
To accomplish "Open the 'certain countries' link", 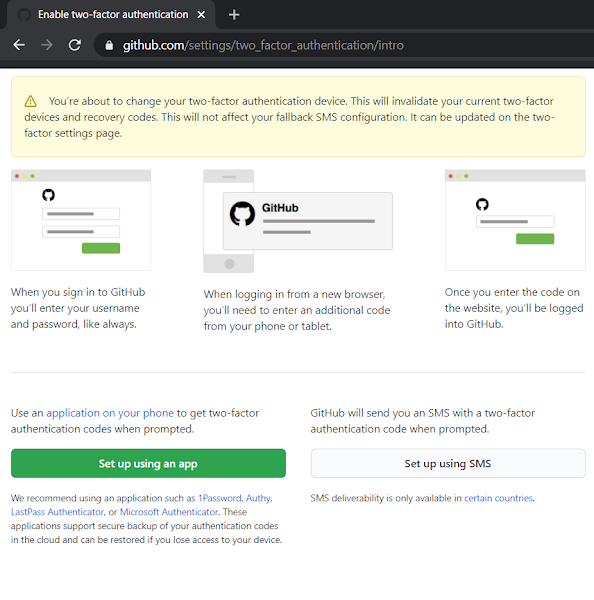I will [x=498, y=498].
